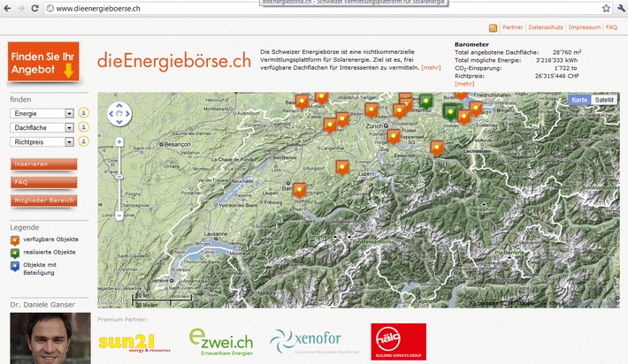This screenshot has width=628, height=364.
Task: Open the browser wrench settings menu
Action: click(x=621, y=8)
